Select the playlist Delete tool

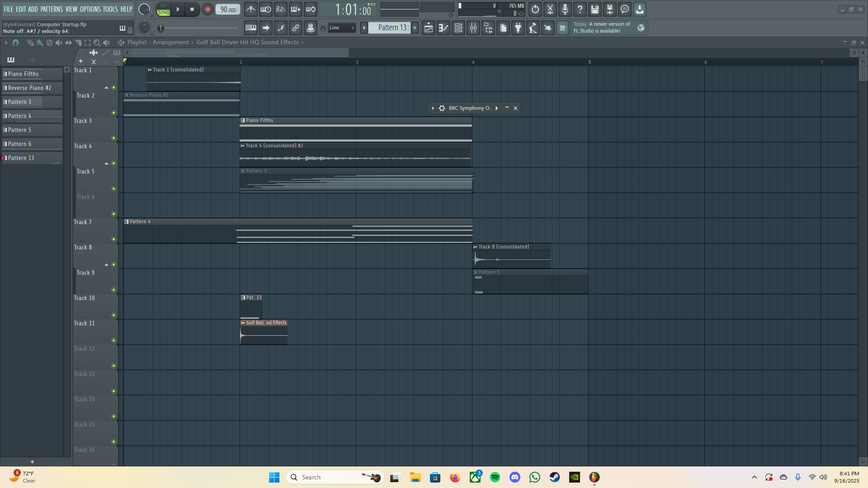coord(49,42)
